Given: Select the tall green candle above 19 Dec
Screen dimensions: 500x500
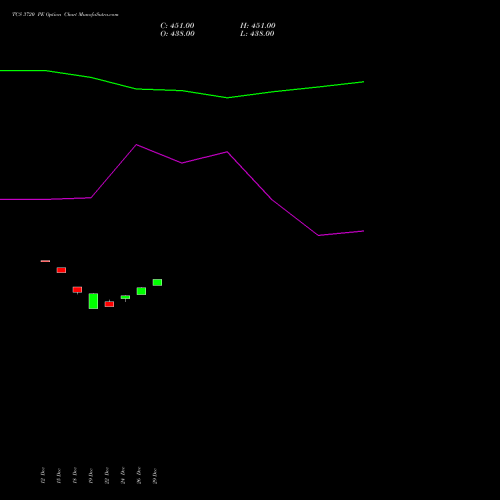Looking at the screenshot, I should pyautogui.click(x=93, y=301).
